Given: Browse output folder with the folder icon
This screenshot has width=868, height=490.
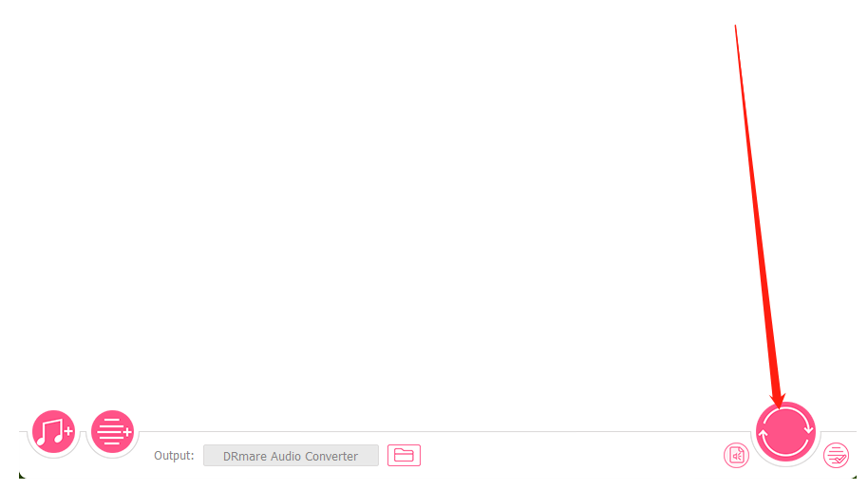Looking at the screenshot, I should click(404, 455).
